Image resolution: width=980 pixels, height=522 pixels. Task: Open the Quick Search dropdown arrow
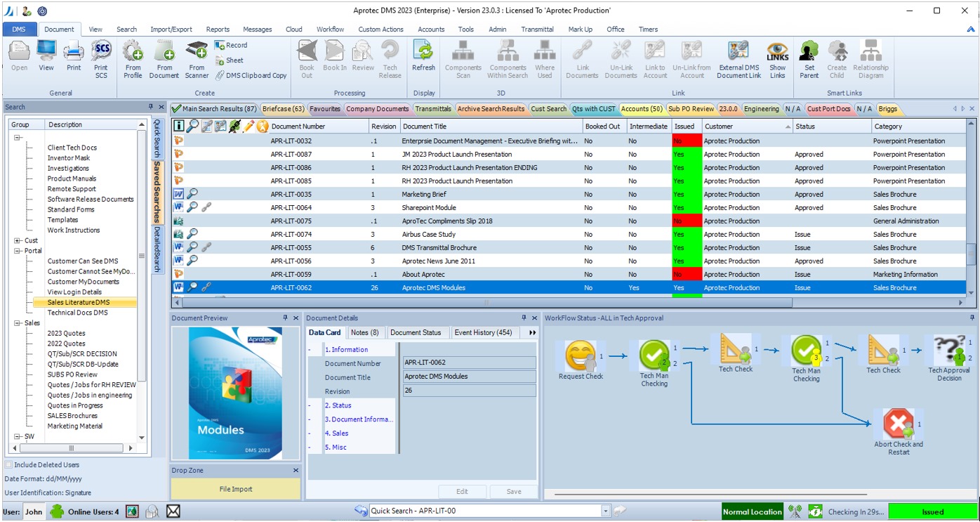point(606,511)
